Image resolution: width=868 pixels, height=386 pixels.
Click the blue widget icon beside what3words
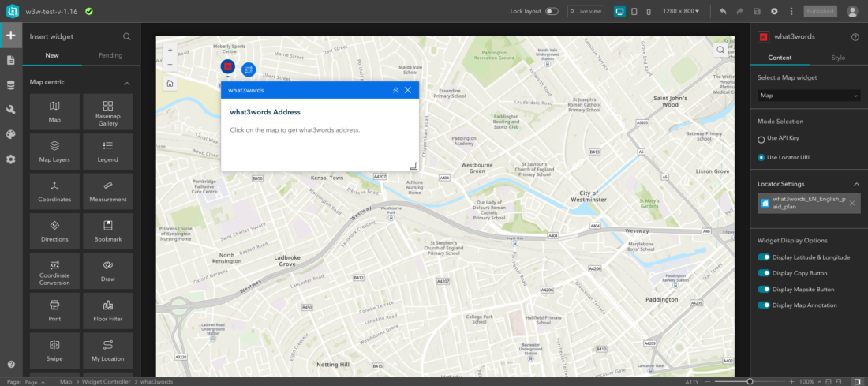[x=249, y=69]
